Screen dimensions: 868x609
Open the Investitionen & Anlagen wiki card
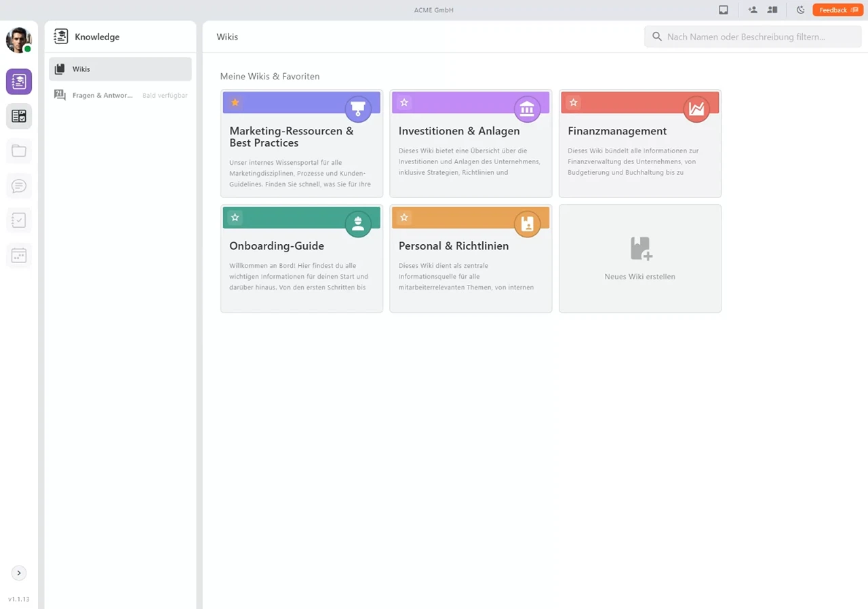pyautogui.click(x=471, y=144)
